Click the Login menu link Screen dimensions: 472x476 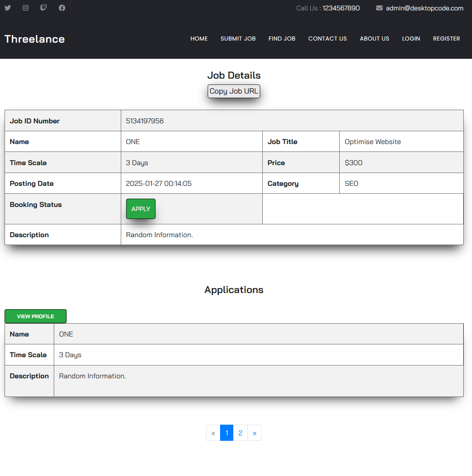411,38
